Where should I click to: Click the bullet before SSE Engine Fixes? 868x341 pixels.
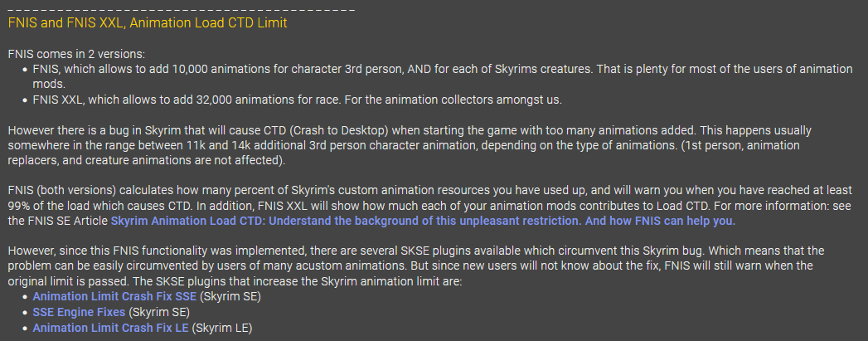tap(25, 313)
